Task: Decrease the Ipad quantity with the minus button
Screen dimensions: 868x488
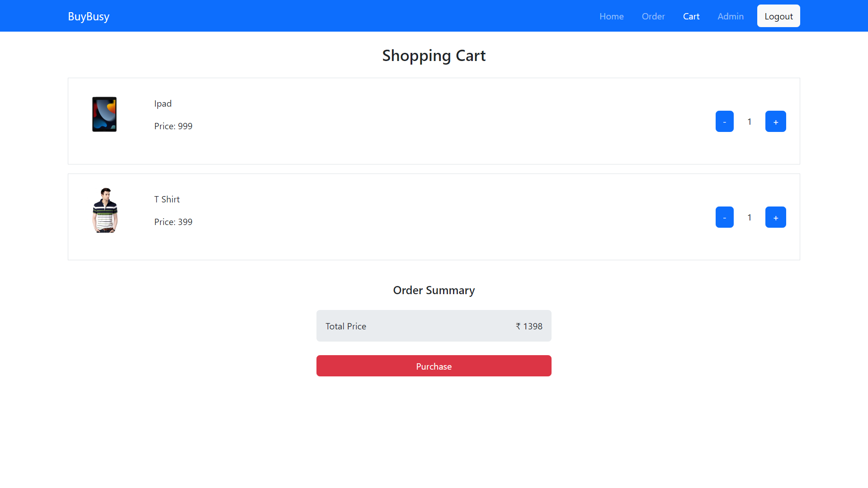Action: 725,121
